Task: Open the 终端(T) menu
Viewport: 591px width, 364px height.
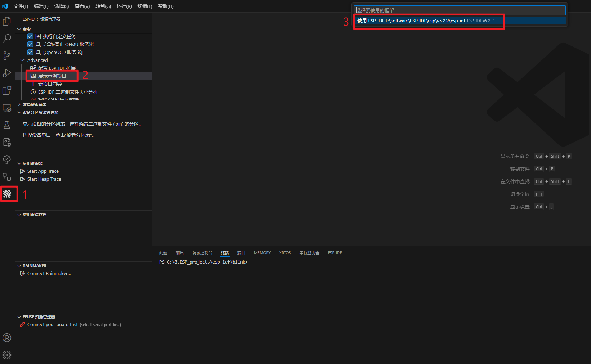Action: (x=145, y=6)
